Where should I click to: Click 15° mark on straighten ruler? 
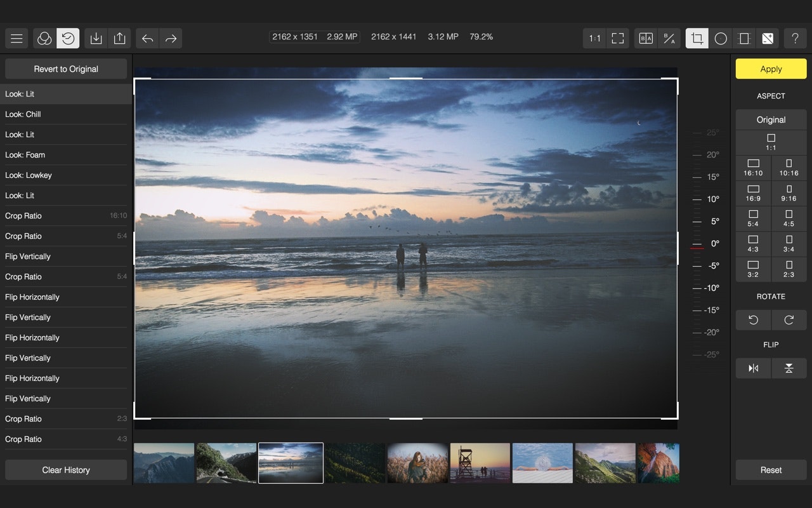pos(705,177)
